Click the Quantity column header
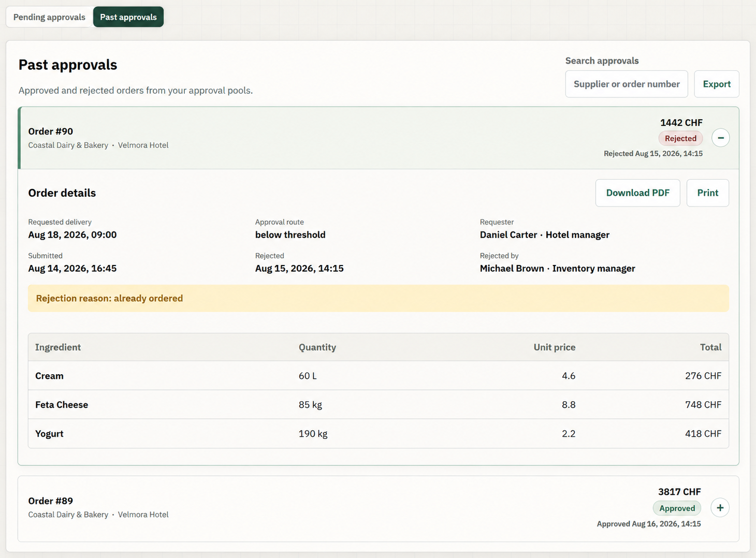This screenshot has width=756, height=558. coord(317,347)
